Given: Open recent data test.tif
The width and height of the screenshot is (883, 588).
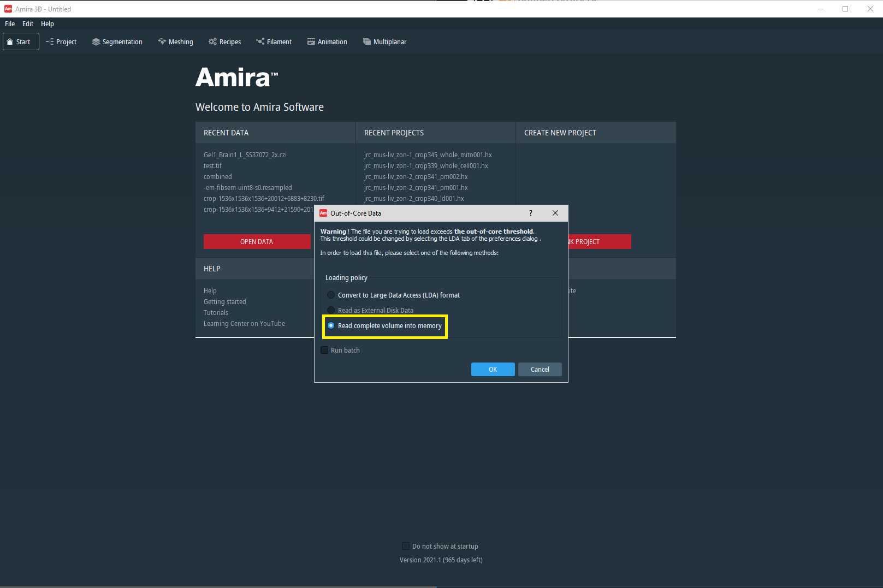Looking at the screenshot, I should 212,165.
